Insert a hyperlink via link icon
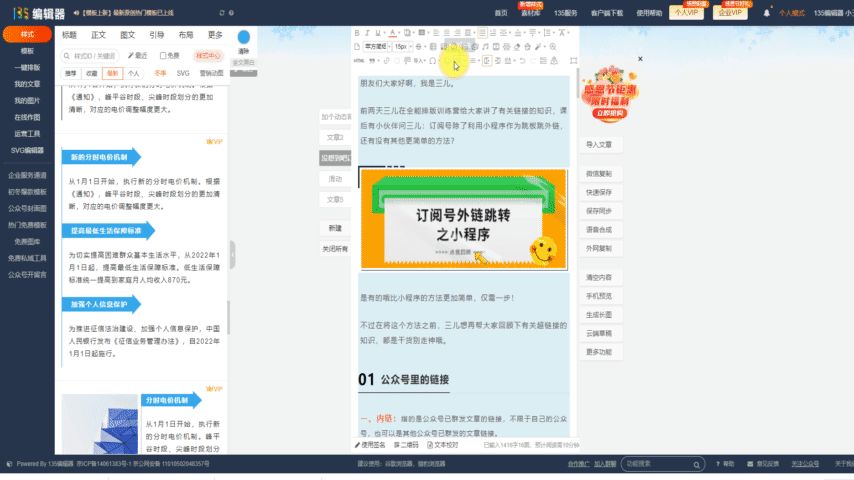The height and width of the screenshot is (480, 854). tap(387, 60)
